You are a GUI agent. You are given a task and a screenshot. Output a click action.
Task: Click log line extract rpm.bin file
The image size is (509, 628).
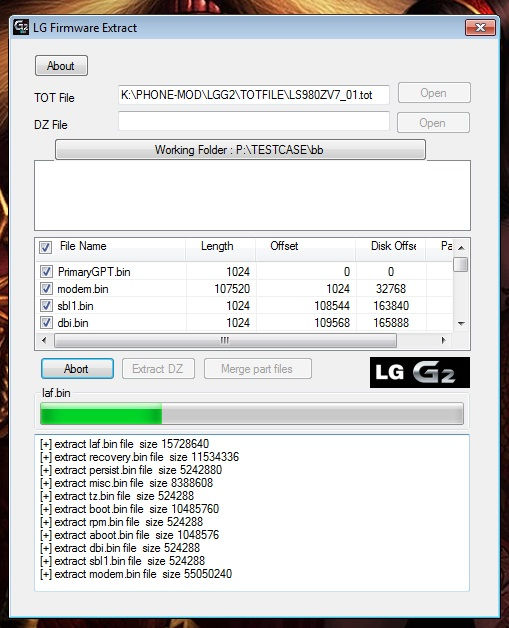click(x=121, y=522)
